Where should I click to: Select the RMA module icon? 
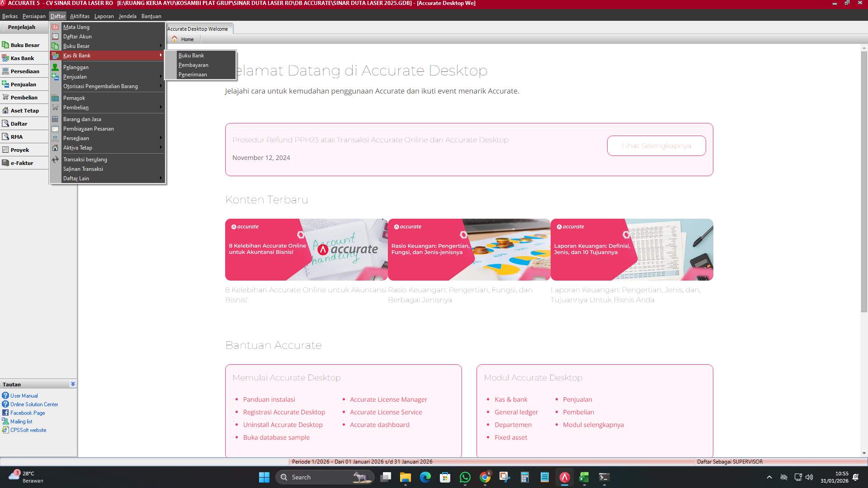click(16, 136)
